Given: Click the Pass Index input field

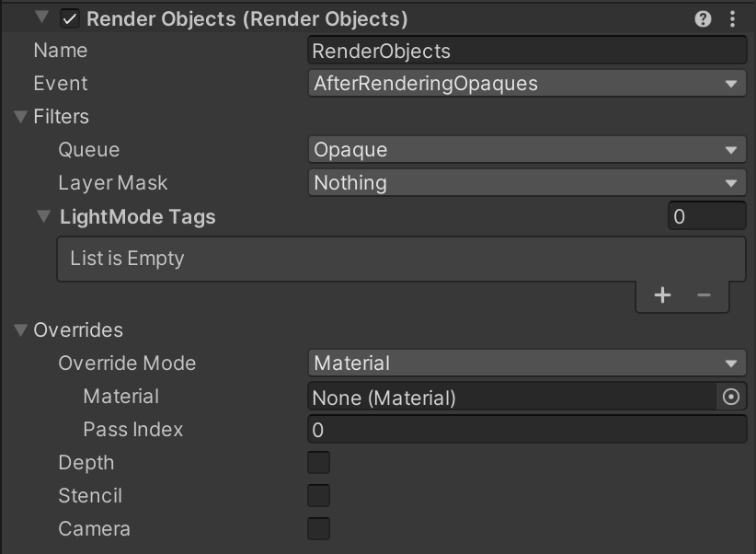Looking at the screenshot, I should 527,430.
